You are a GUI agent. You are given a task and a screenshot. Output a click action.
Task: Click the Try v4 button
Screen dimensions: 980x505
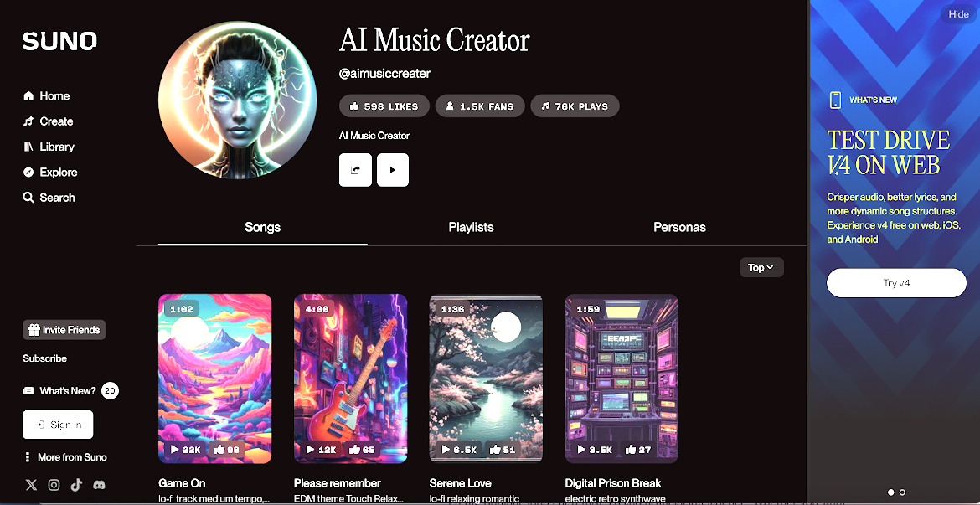pyautogui.click(x=896, y=283)
